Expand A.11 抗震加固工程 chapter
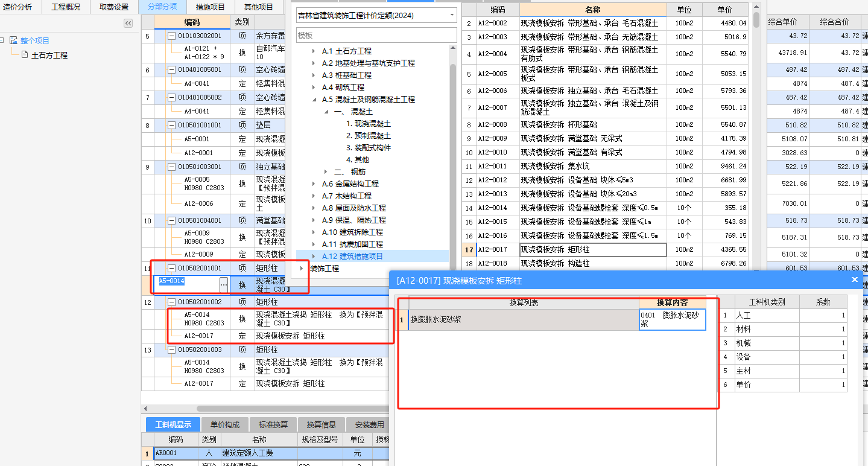The width and height of the screenshot is (868, 466). 314,244
